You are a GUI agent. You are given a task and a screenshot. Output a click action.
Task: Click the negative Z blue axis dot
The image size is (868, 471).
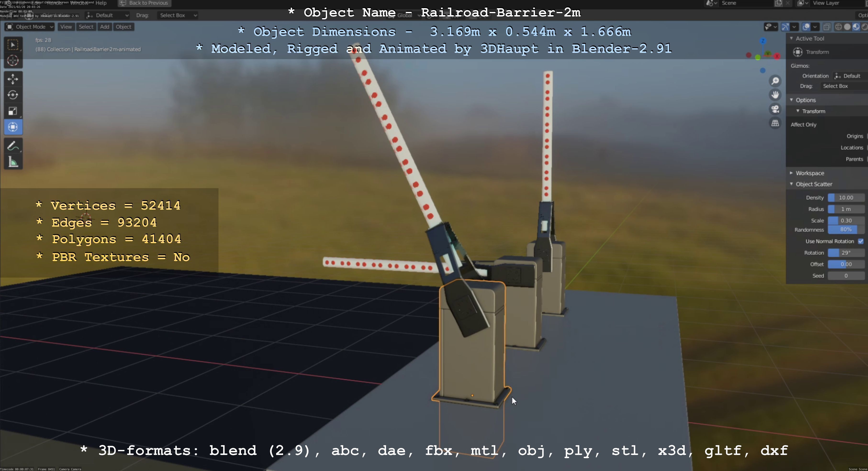[763, 70]
